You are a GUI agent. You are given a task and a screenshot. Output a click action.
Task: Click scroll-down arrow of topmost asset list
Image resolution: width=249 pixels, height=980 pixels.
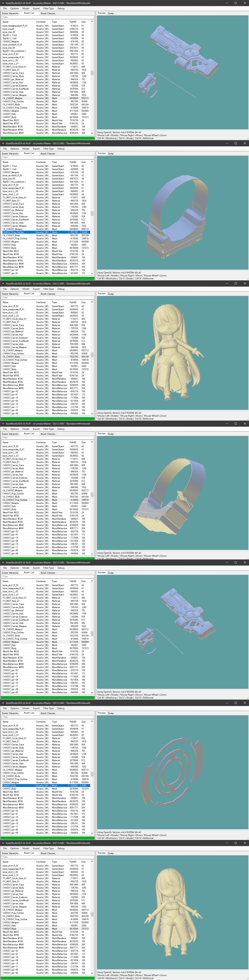[x=92, y=133]
